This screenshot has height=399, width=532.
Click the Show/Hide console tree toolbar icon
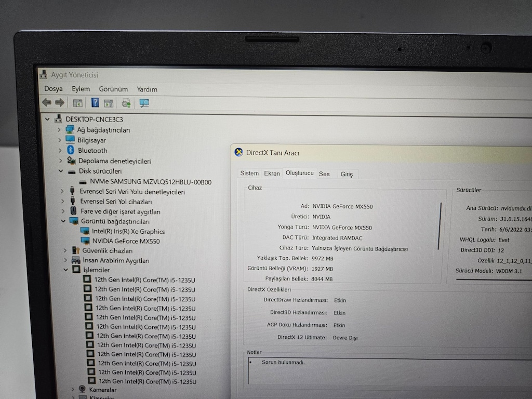(78, 103)
